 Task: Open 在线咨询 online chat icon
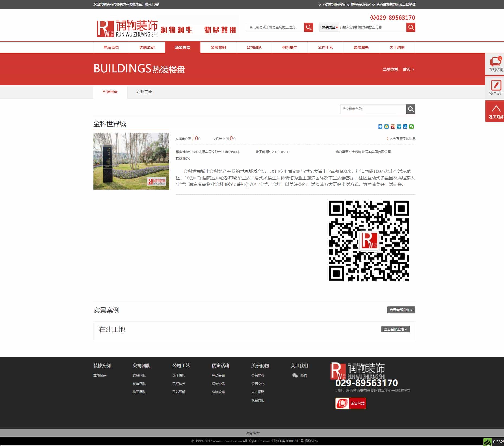tap(495, 64)
